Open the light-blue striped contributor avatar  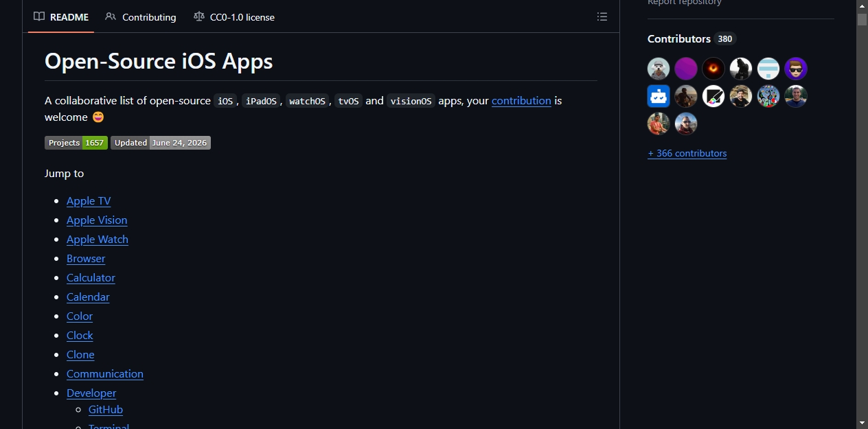point(768,69)
